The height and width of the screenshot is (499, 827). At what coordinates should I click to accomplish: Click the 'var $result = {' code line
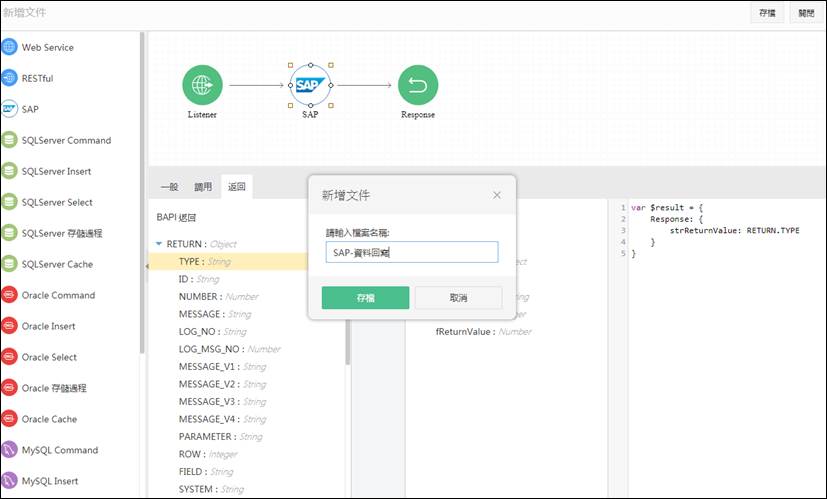[667, 207]
